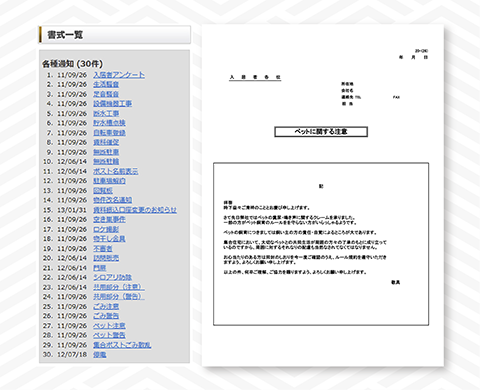Open the 入居者アンケート link
480x390 pixels.
pyautogui.click(x=119, y=75)
